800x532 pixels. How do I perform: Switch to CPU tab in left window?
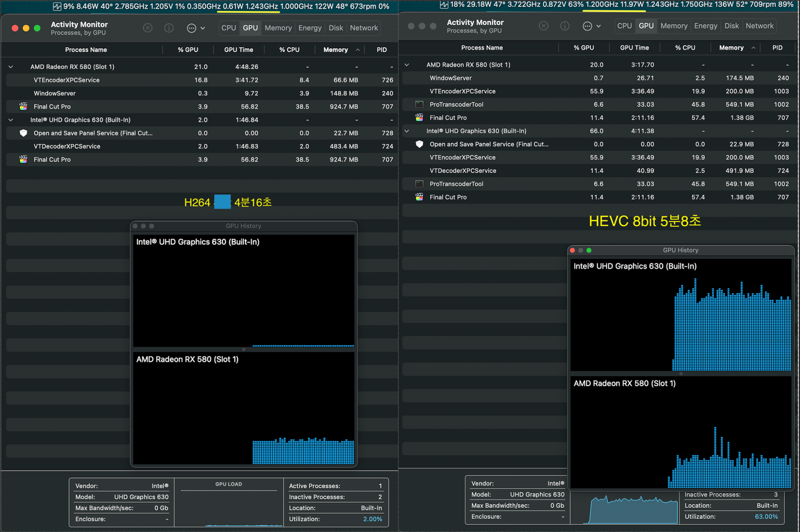229,28
